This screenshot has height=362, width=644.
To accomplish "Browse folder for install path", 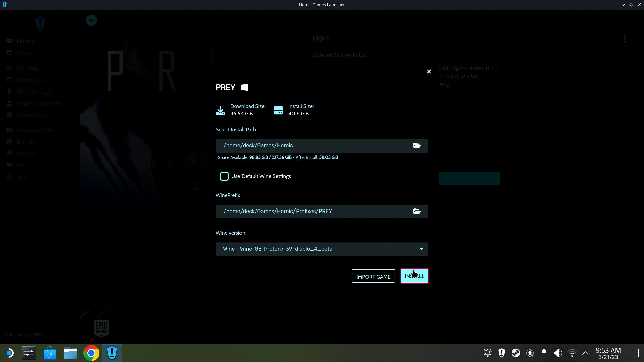I will coord(417,146).
